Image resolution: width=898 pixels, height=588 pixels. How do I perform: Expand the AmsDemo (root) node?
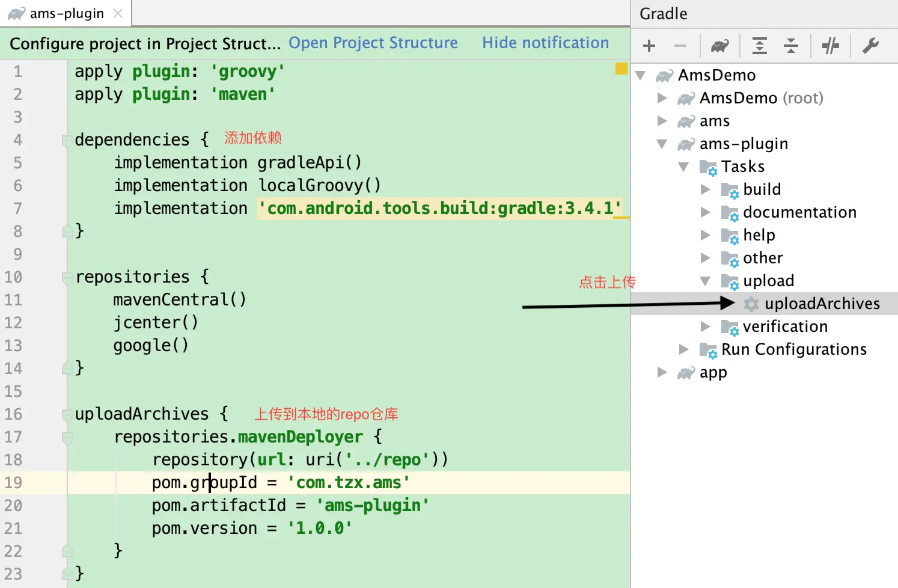tap(662, 98)
